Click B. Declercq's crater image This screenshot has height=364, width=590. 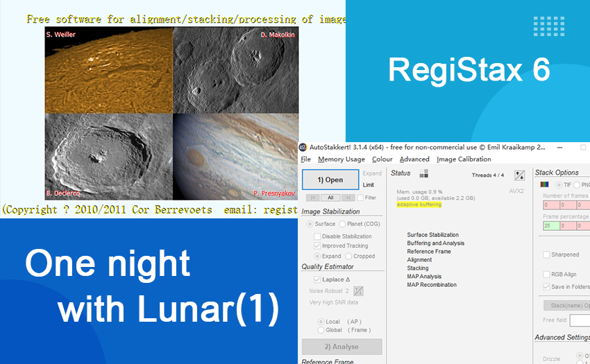coord(109,157)
